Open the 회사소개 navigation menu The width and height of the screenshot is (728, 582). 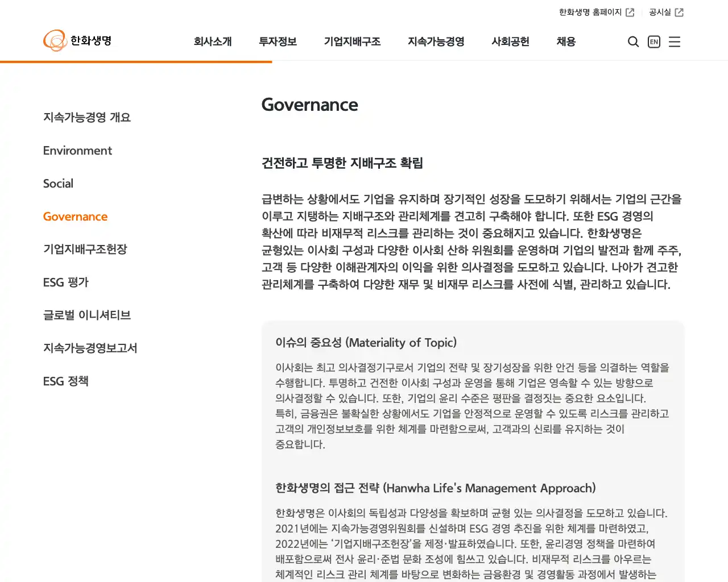[x=213, y=41]
